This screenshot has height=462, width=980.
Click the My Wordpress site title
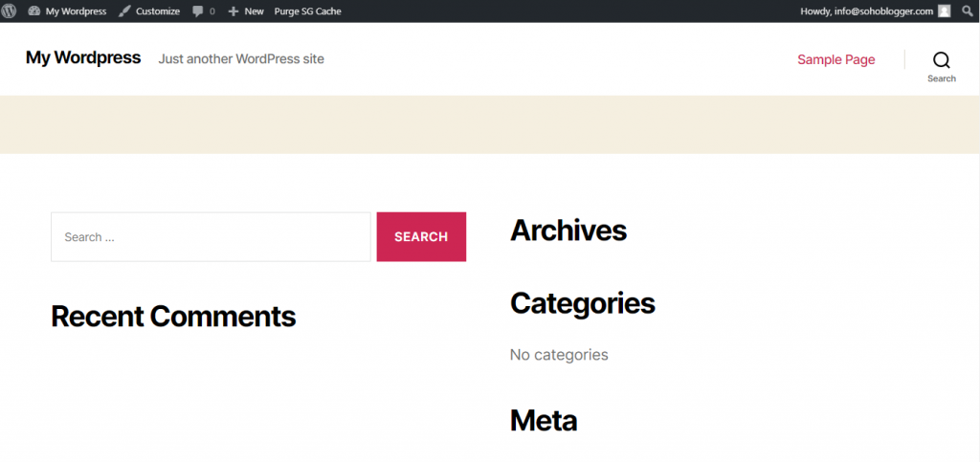(x=83, y=58)
